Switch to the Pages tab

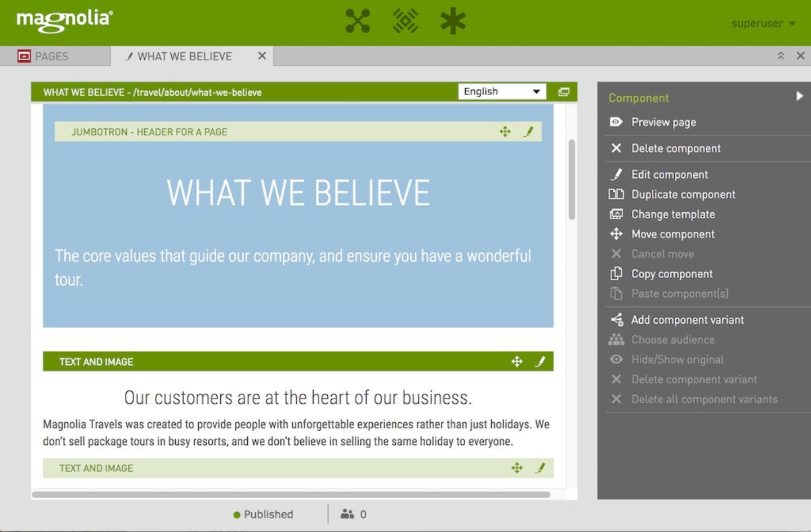click(52, 56)
